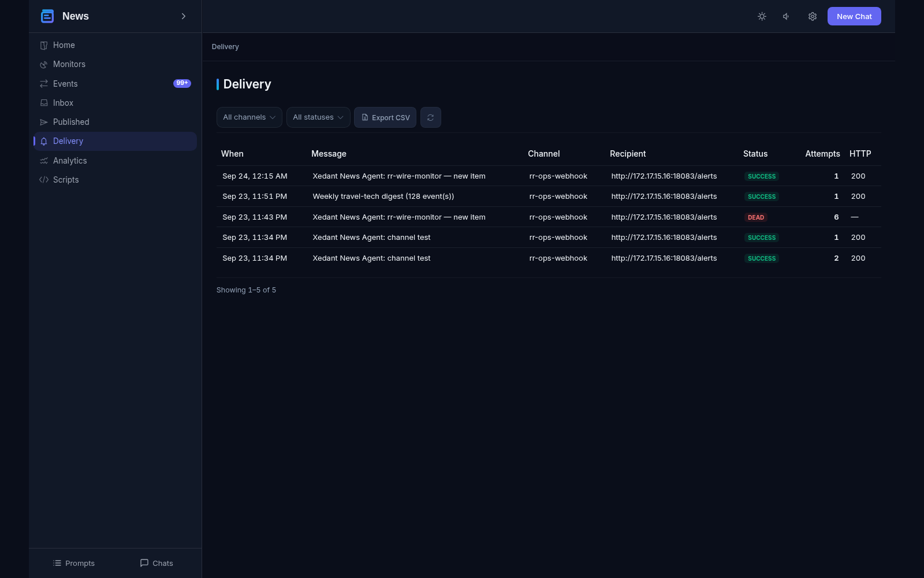Select the DEAD status badge
The width and height of the screenshot is (924, 578).
click(756, 217)
